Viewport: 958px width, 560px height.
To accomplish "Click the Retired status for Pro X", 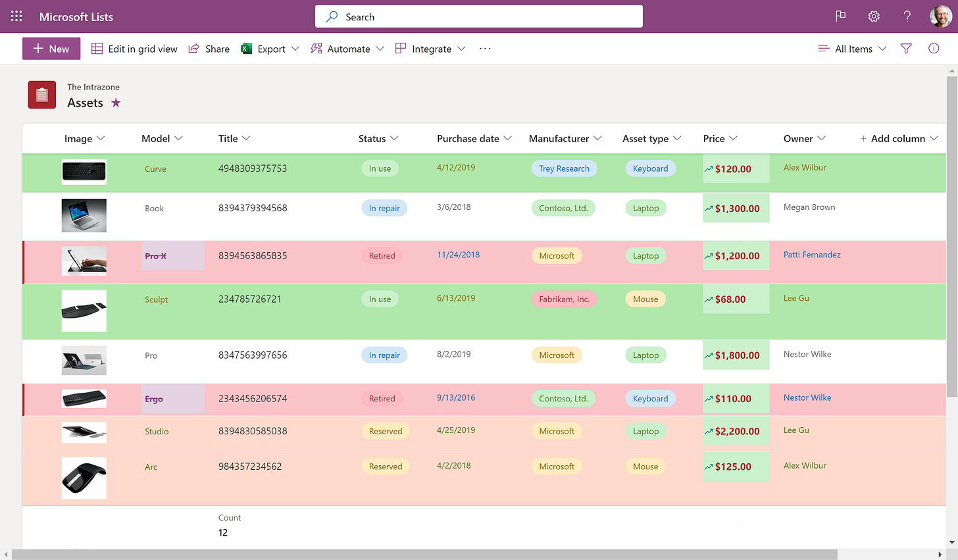I will (382, 256).
